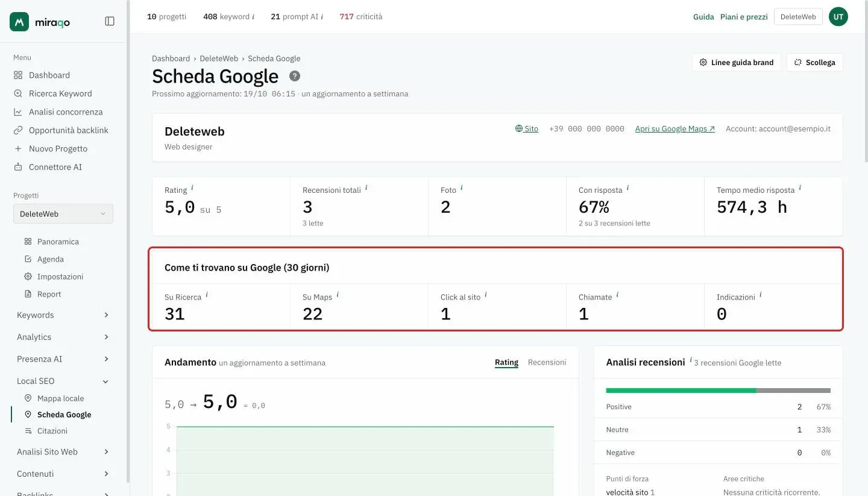Click info icon next to Chiamate
The width and height of the screenshot is (868, 496).
tap(617, 295)
